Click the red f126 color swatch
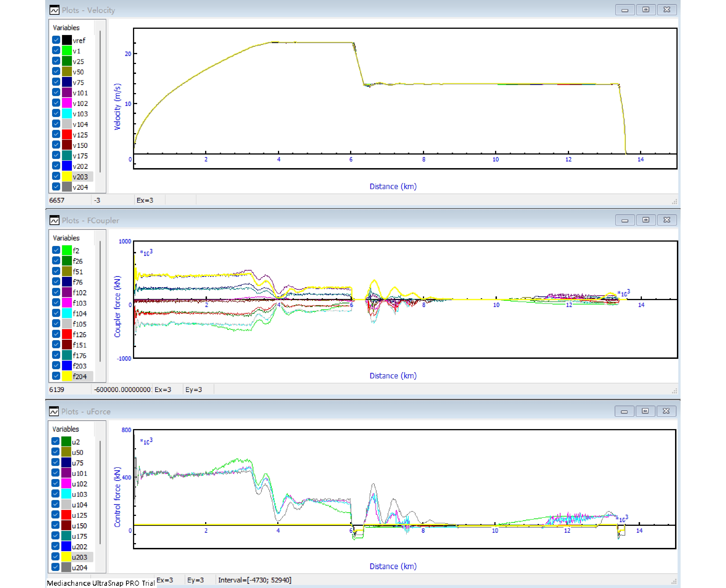The image size is (726, 588). tap(67, 334)
